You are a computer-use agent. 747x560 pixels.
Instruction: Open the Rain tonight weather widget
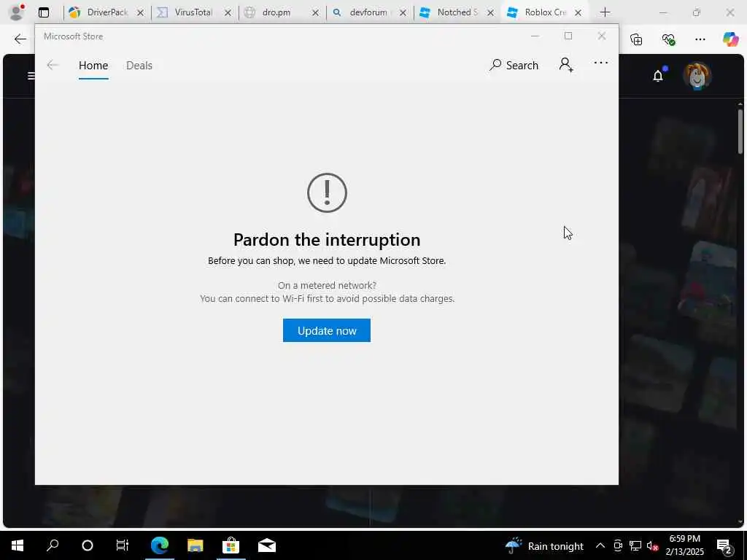click(x=544, y=545)
